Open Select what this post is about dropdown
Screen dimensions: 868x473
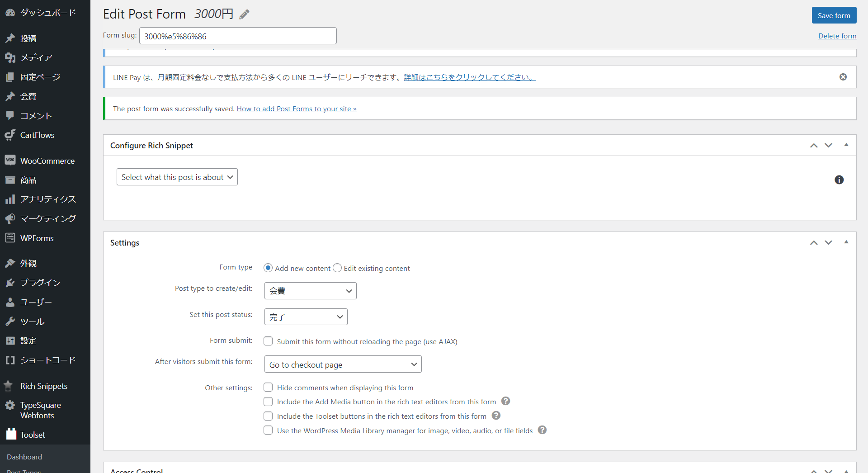[177, 177]
